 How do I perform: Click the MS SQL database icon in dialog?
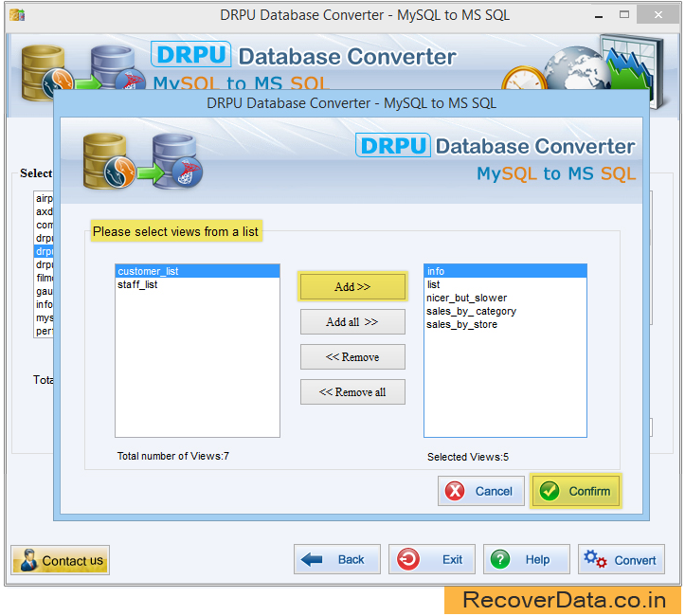pos(177,162)
